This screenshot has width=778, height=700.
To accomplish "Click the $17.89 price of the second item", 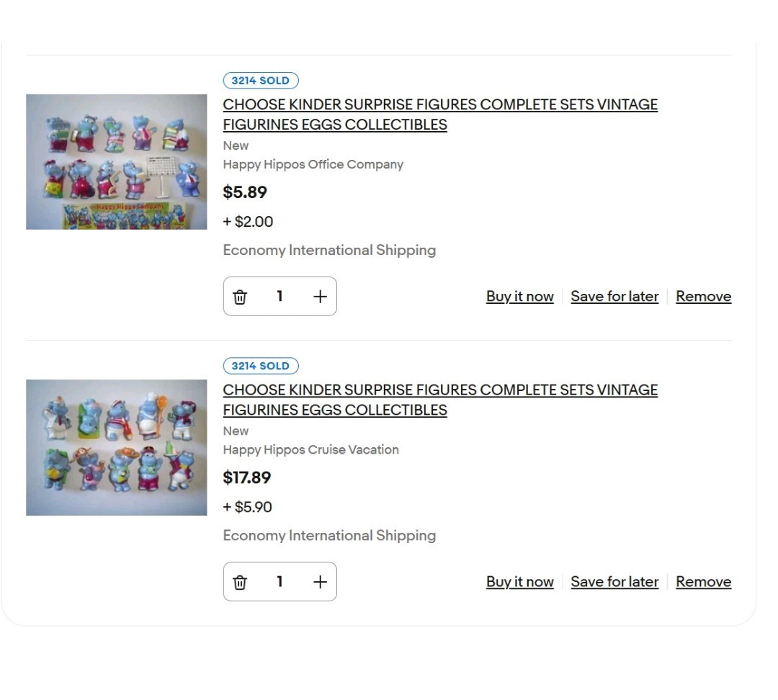I will [247, 477].
